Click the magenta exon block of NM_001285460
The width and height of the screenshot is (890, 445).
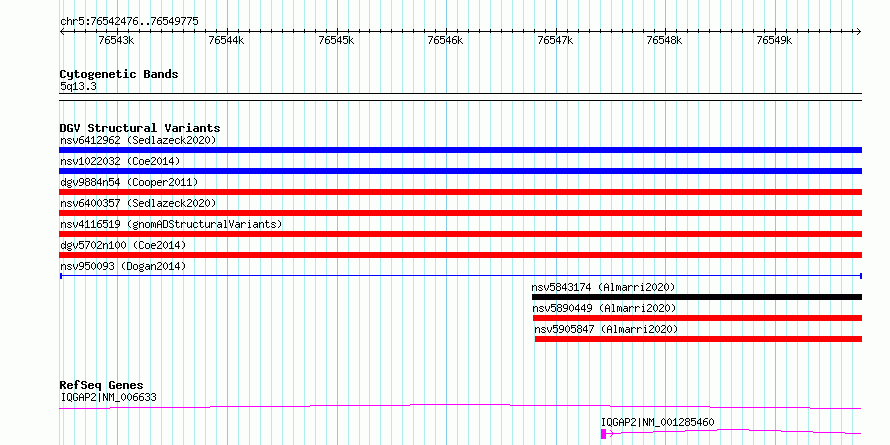pyautogui.click(x=603, y=434)
